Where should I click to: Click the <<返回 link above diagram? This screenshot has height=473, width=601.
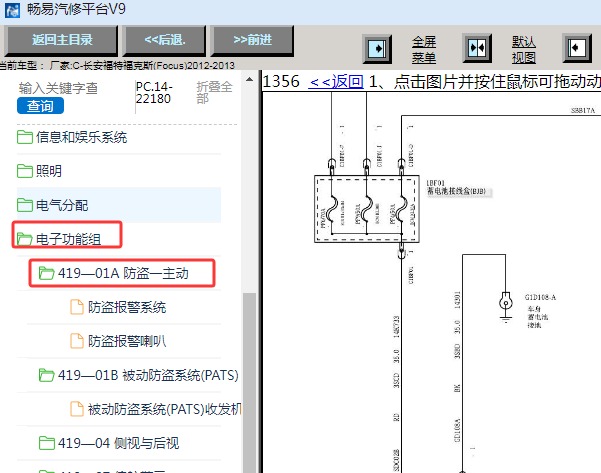pos(336,81)
